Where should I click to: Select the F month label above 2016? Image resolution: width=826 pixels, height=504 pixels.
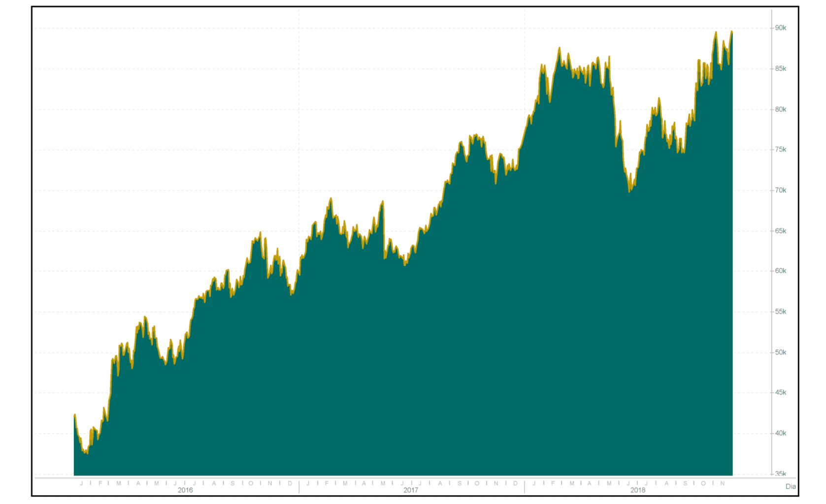pyautogui.click(x=100, y=483)
